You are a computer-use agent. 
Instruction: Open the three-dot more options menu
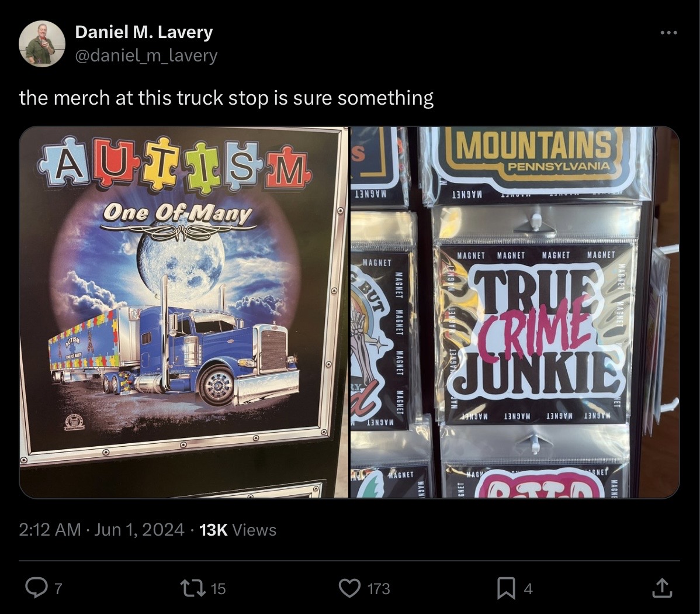click(669, 32)
